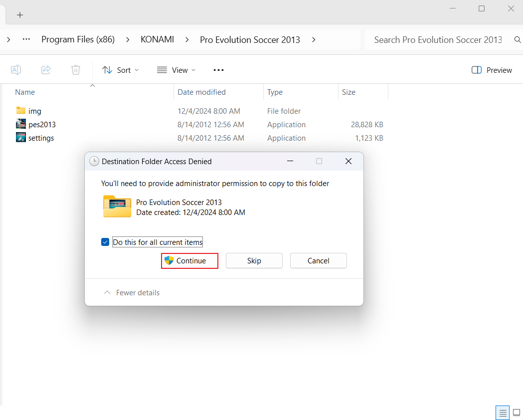Select the settings application icon
This screenshot has height=420, width=523.
(x=20, y=138)
